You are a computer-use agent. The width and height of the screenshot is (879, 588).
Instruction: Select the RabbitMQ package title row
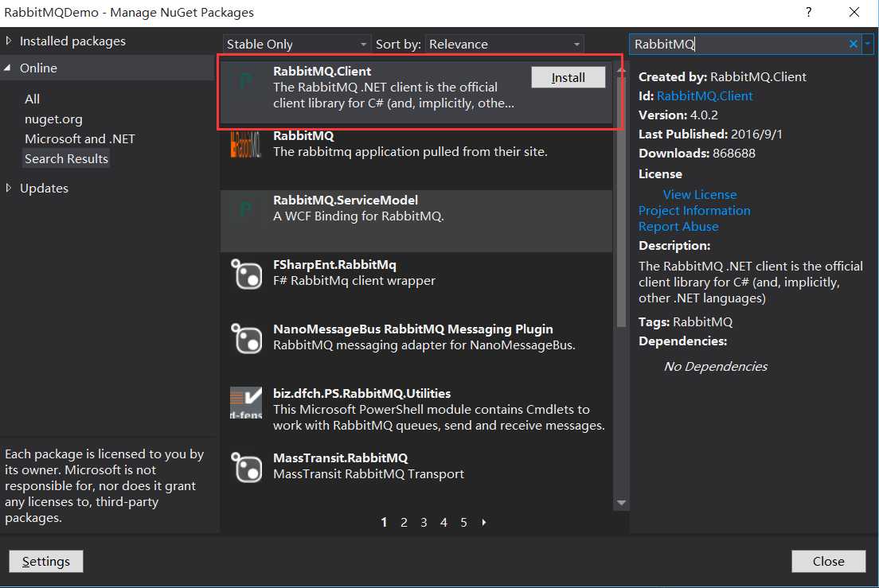click(303, 135)
